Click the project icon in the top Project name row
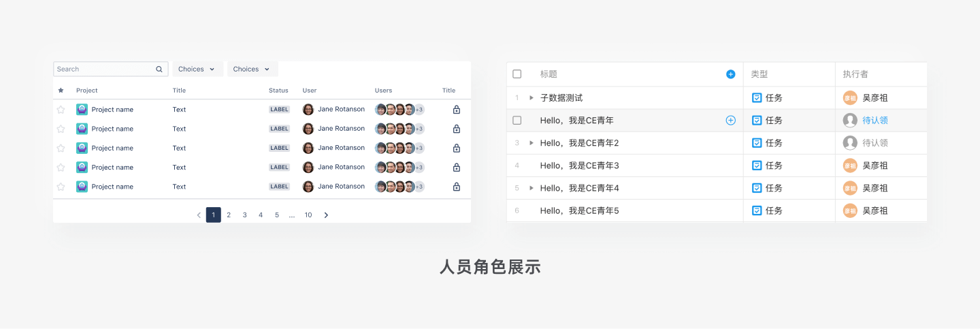 82,109
